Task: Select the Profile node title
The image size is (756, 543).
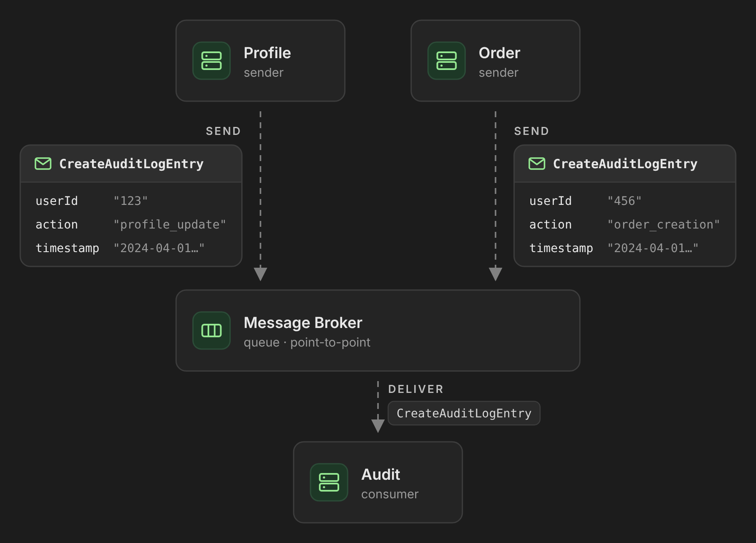Action: (x=267, y=53)
